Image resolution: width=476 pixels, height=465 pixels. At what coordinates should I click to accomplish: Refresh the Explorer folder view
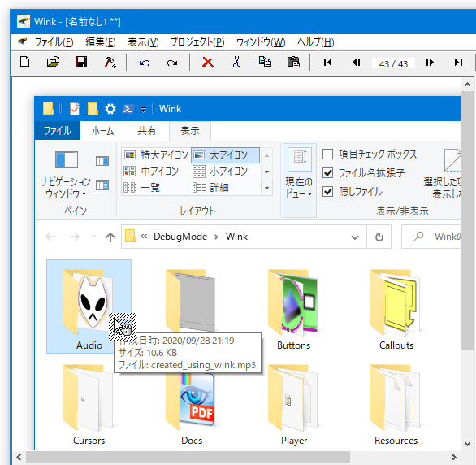click(379, 237)
